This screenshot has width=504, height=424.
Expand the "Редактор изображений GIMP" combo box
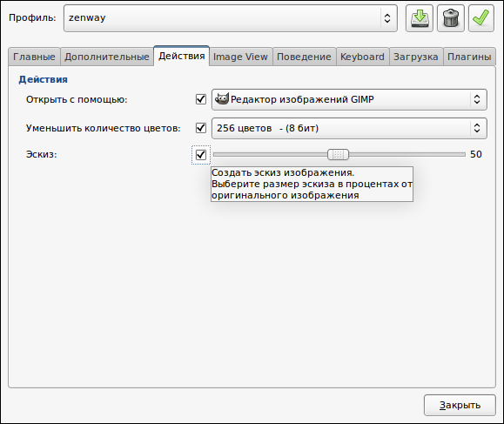coord(349,99)
